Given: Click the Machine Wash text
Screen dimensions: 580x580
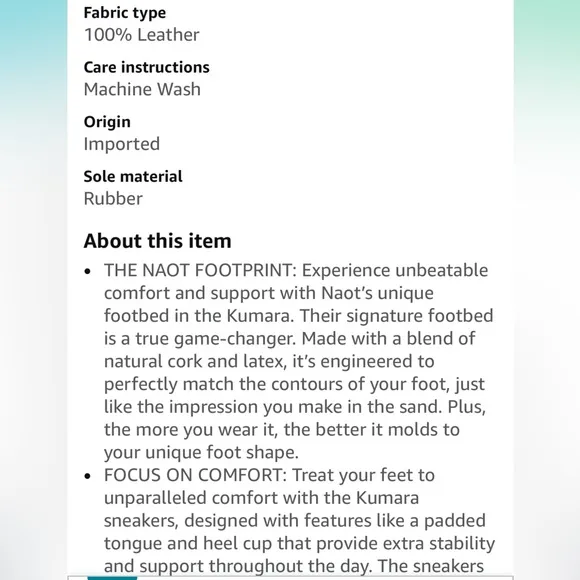Looking at the screenshot, I should [x=142, y=89].
